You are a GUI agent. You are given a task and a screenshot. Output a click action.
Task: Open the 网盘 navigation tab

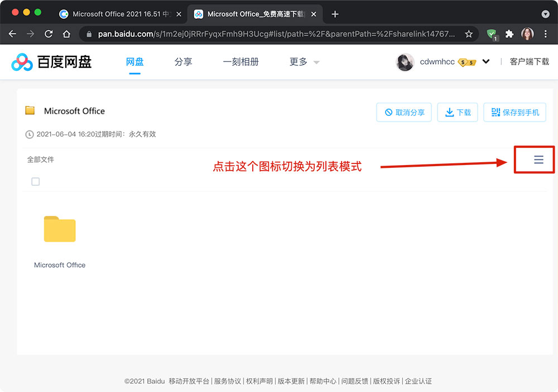(x=135, y=62)
